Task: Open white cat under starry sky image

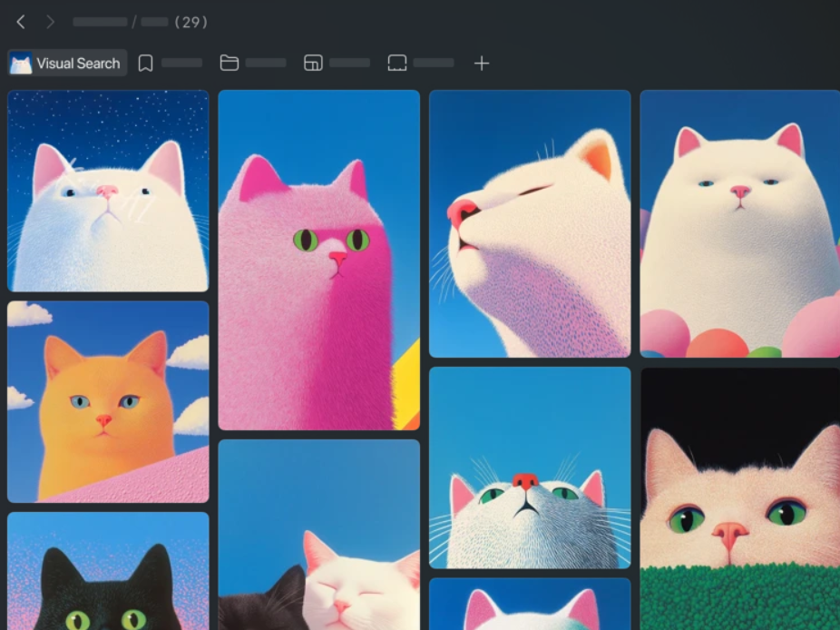Action: (108, 191)
